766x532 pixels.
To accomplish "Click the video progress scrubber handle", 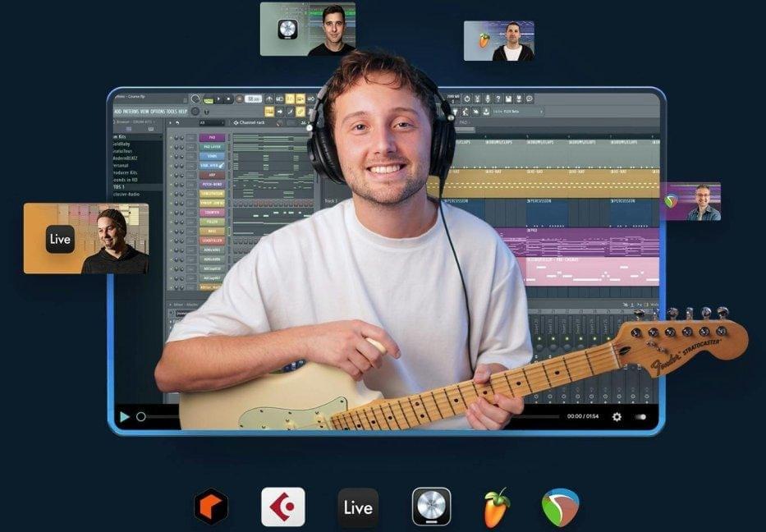I will [140, 417].
